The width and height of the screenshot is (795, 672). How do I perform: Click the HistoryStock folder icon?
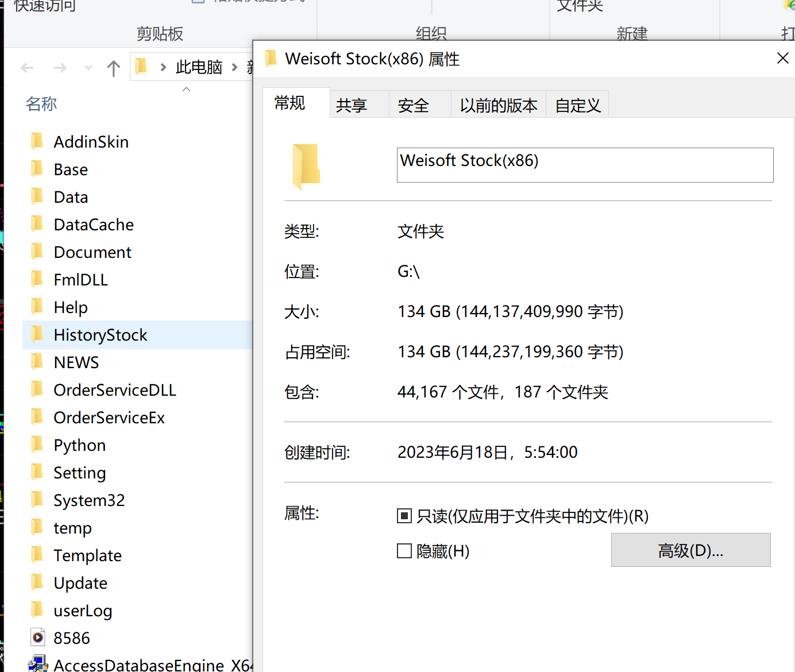(37, 334)
